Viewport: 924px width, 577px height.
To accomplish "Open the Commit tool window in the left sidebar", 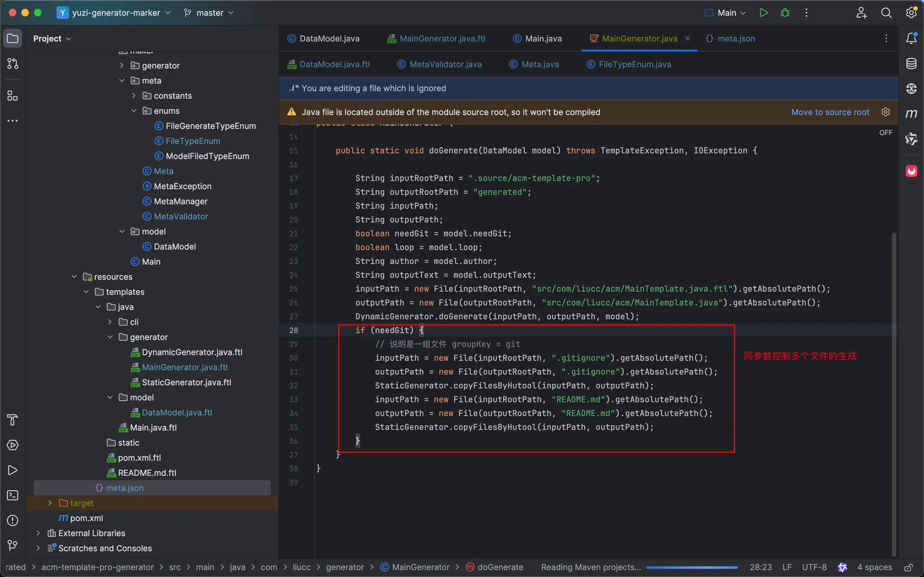I will click(13, 64).
